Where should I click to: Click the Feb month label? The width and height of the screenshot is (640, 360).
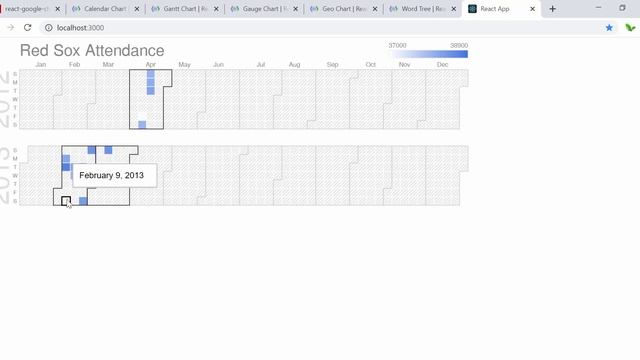coord(74,64)
